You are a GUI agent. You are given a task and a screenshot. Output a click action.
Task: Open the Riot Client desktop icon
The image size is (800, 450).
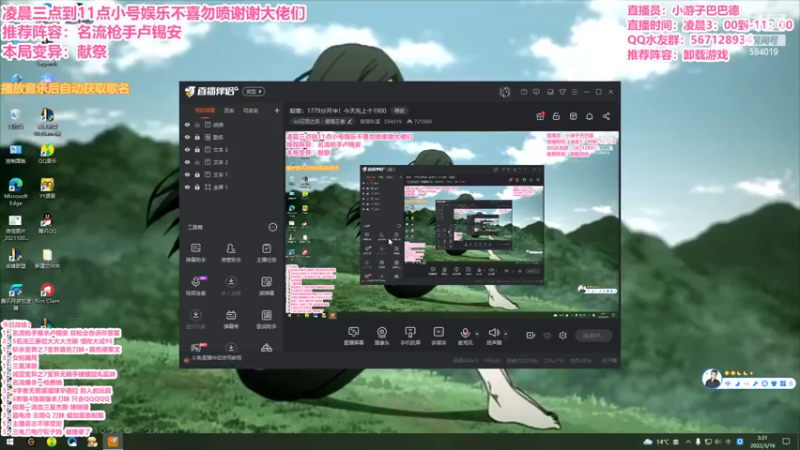pos(47,294)
